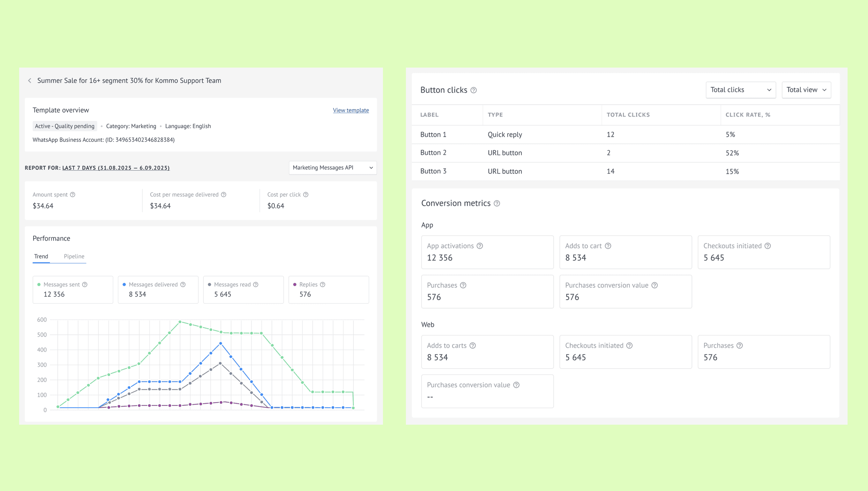The image size is (868, 491).
Task: Toggle the Messages read series card
Action: 243,290
